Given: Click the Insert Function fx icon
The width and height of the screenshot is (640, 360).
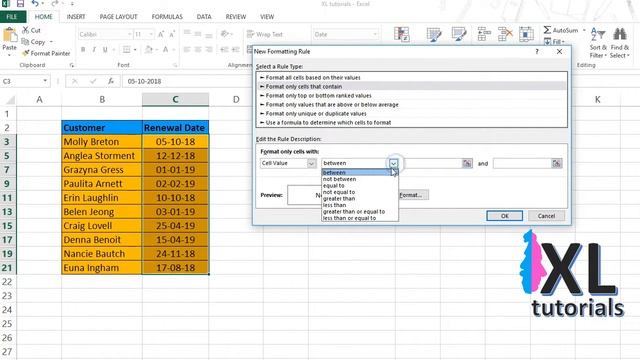Looking at the screenshot, I should click(111, 81).
